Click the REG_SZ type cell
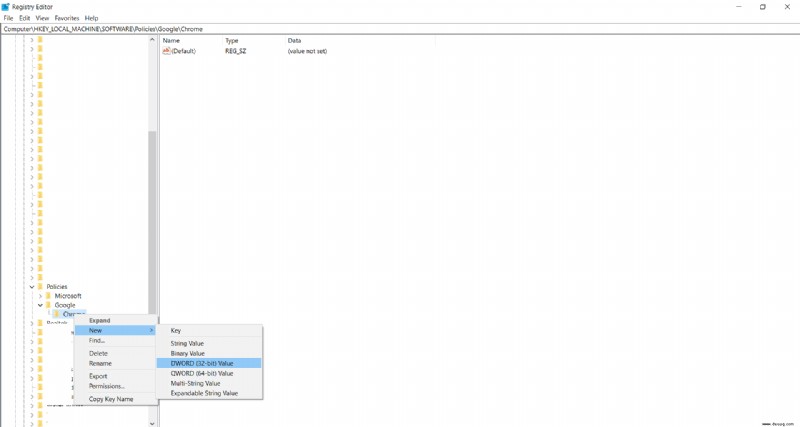Image resolution: width=800 pixels, height=427 pixels. click(235, 51)
